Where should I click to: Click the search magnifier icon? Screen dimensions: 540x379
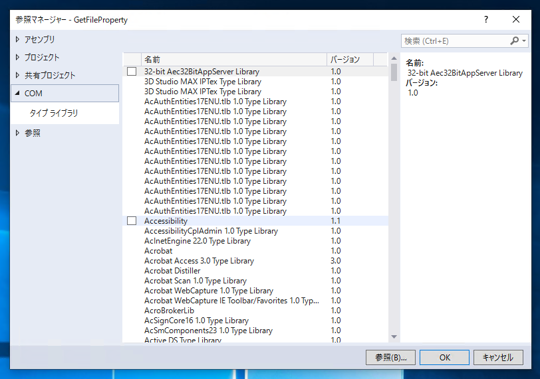tap(514, 41)
